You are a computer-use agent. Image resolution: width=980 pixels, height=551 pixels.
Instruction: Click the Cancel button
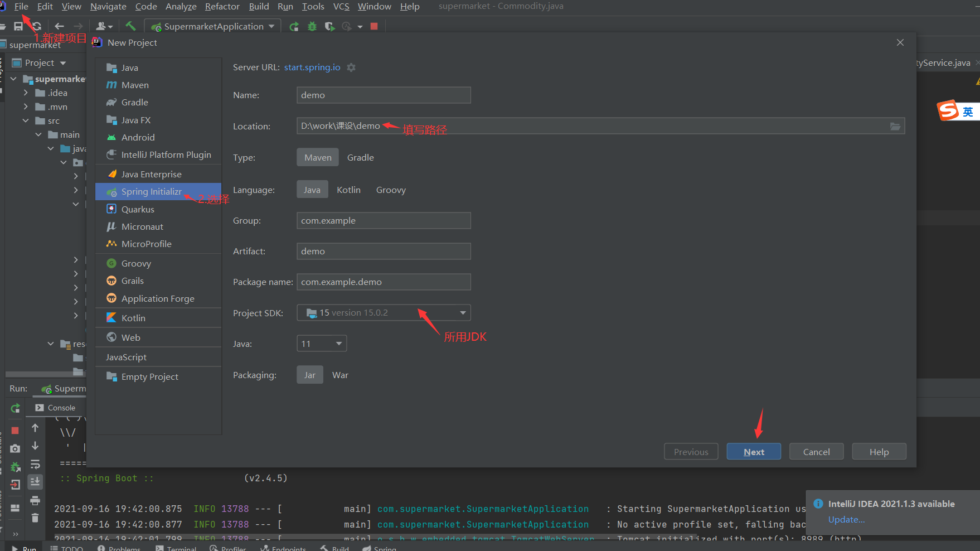(x=816, y=452)
